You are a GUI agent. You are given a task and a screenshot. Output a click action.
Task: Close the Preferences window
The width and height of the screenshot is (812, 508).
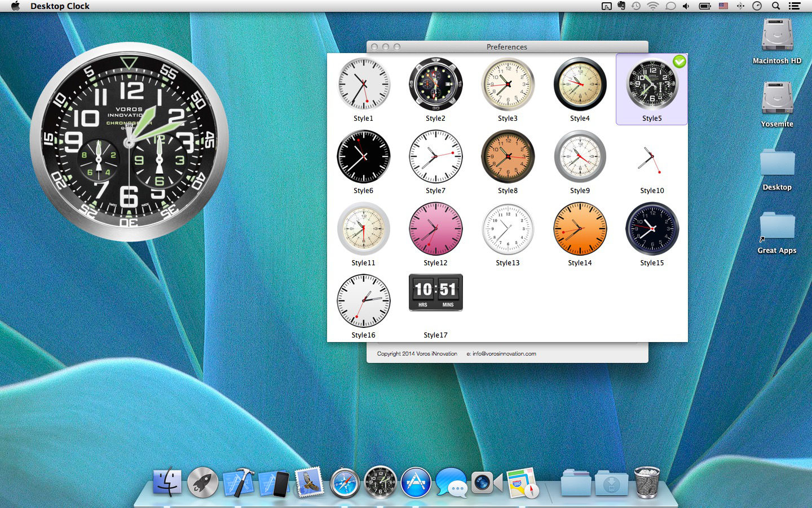374,47
